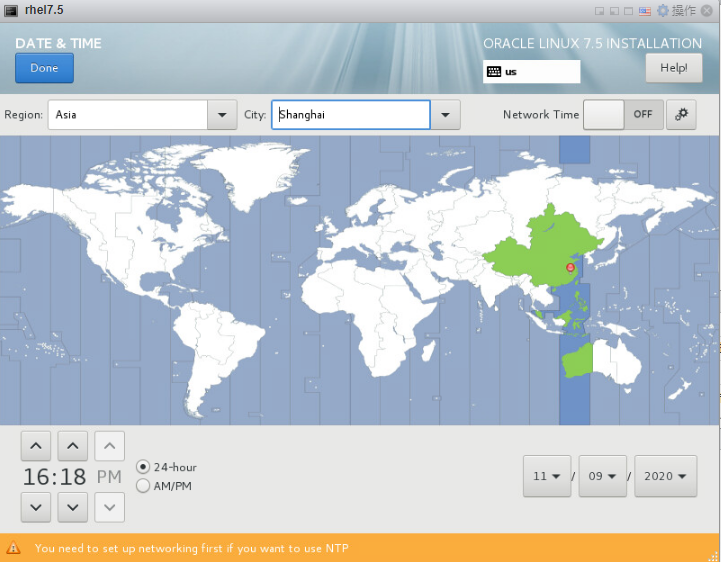Expand the City dropdown arrow
The width and height of the screenshot is (721, 562).
445,115
